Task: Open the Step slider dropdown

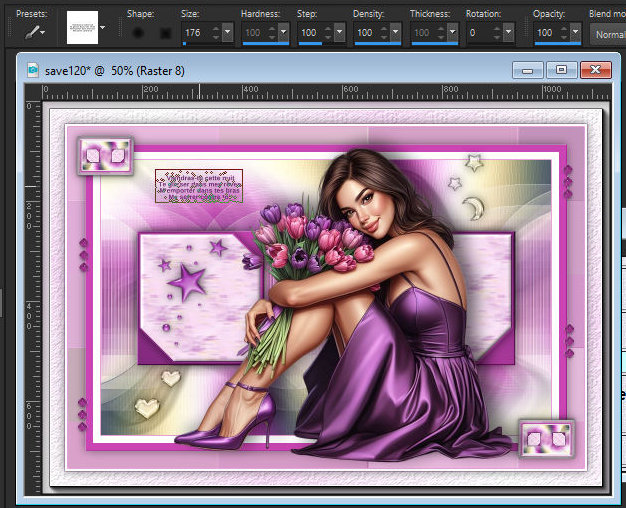Action: point(340,33)
